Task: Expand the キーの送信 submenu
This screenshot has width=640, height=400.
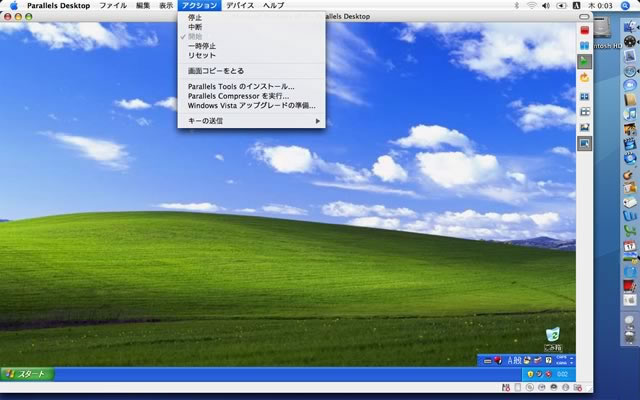Action: click(x=251, y=121)
